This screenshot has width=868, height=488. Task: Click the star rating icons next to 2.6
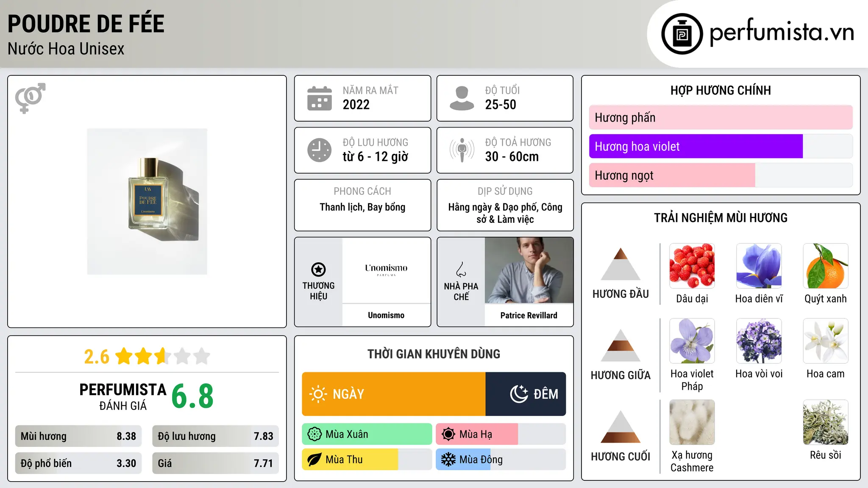(163, 356)
